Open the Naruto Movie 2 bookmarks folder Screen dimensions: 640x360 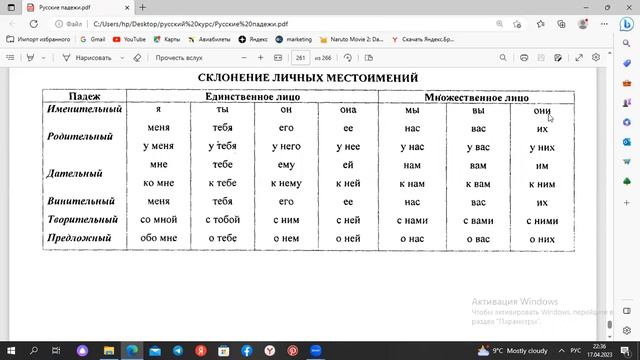click(351, 40)
